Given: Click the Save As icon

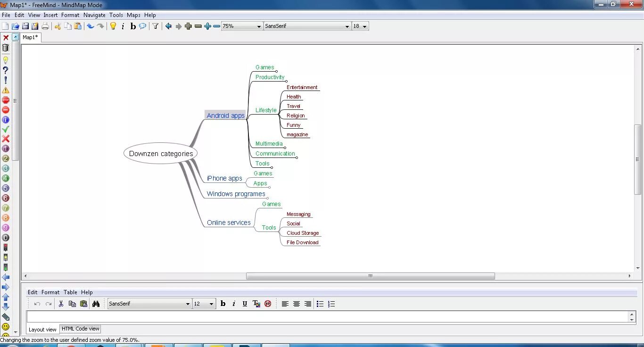Looking at the screenshot, I should 35,26.
